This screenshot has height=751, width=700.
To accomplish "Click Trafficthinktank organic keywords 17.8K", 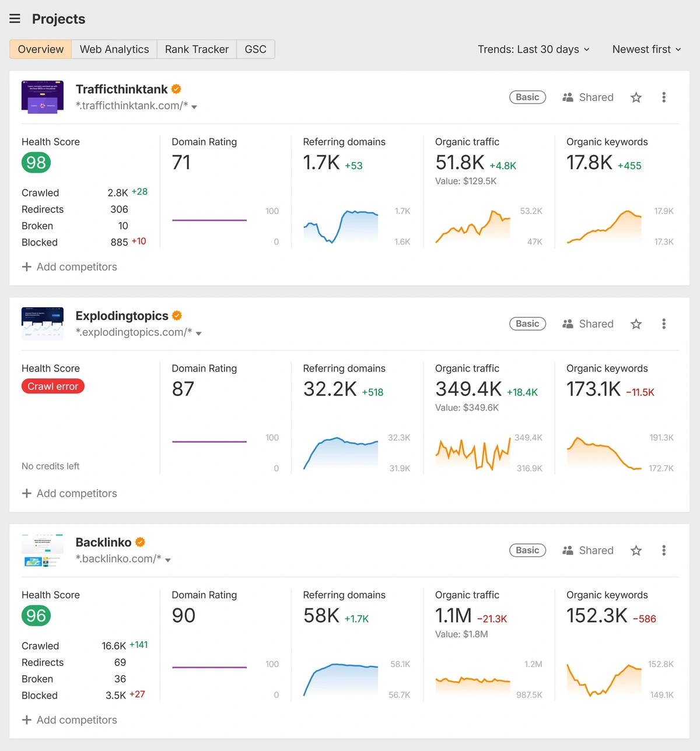I will click(590, 162).
